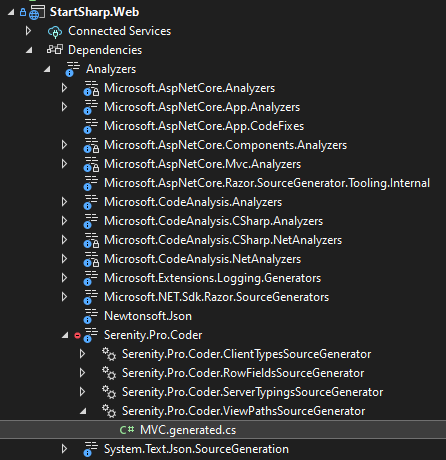Collapse the StartSharp.Web project node
Screen dimensions: 446x460
click(x=12, y=13)
